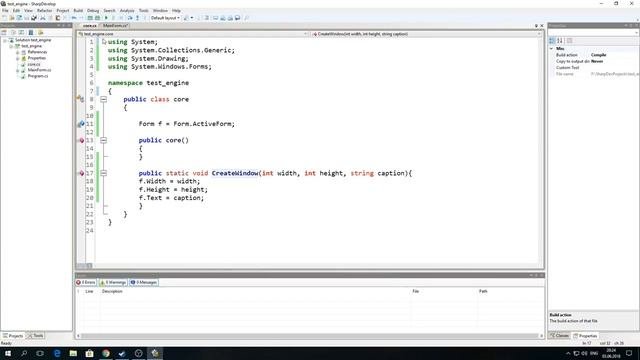This screenshot has height=360, width=640.
Task: Collapse the Solution test_engine node
Action: tap(5, 40)
